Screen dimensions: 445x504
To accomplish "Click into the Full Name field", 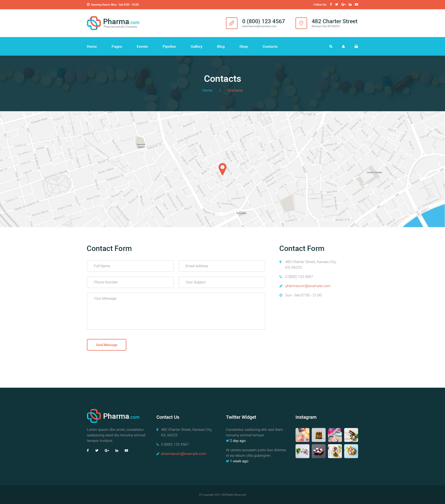I will 130,266.
